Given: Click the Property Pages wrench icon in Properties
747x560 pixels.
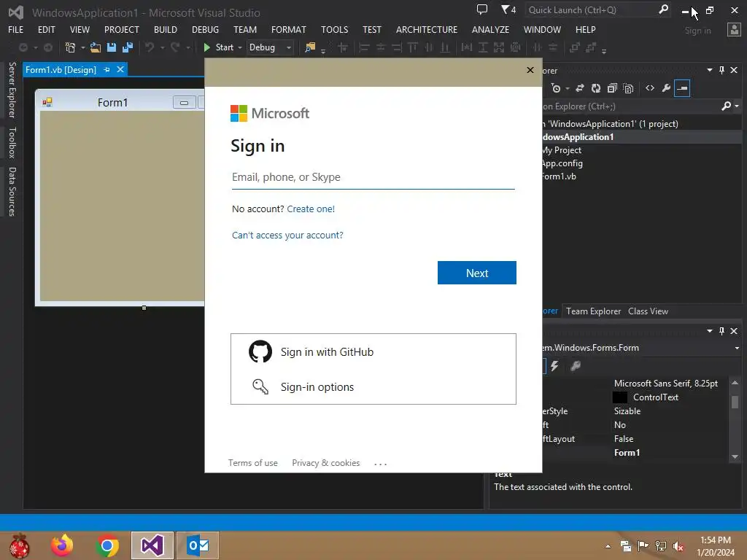Looking at the screenshot, I should (x=576, y=366).
